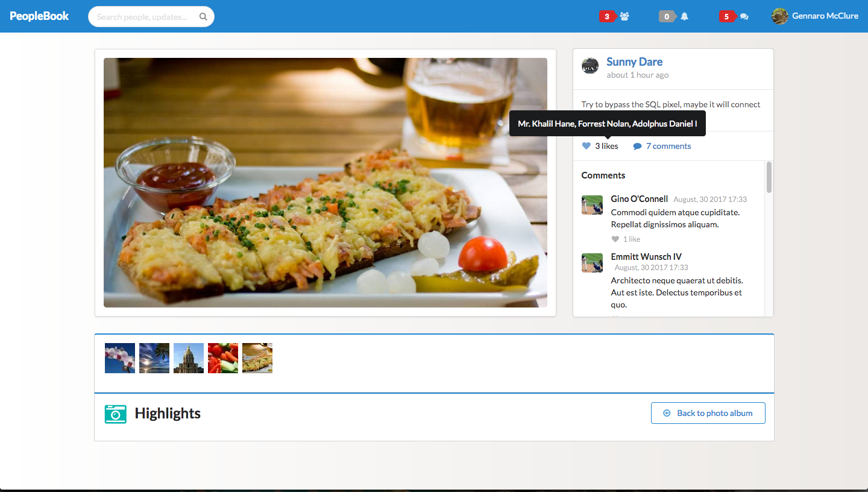The height and width of the screenshot is (492, 868).
Task: Select the domed building thumbnail
Action: tap(189, 358)
